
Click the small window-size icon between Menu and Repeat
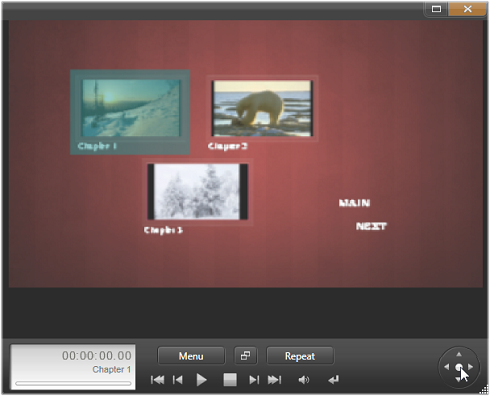tap(246, 356)
